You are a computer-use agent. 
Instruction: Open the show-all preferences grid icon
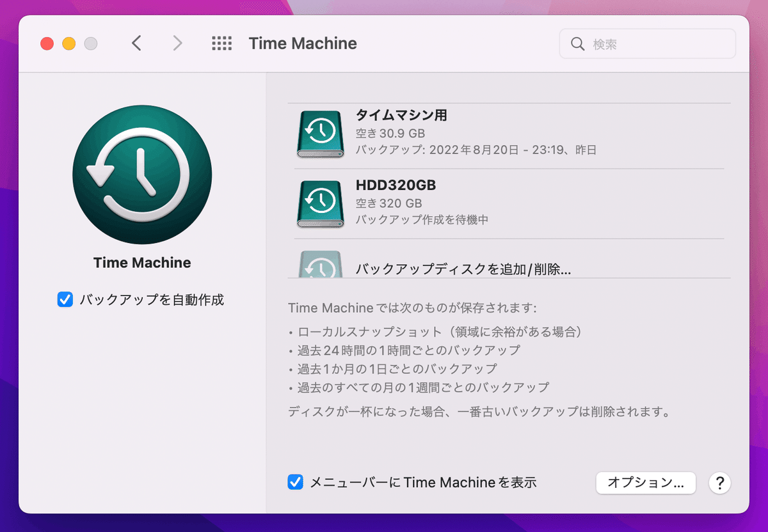tap(221, 43)
